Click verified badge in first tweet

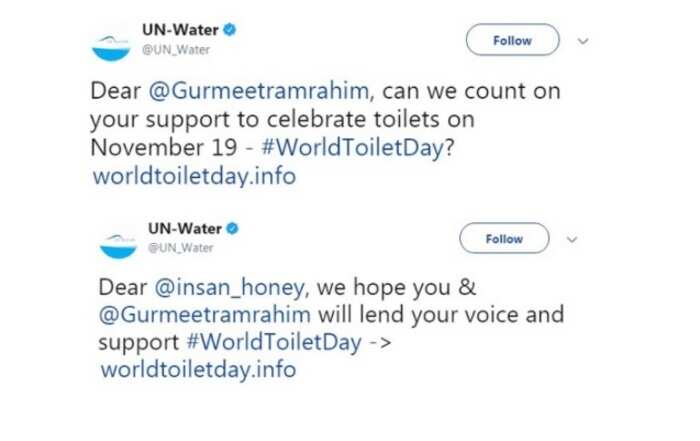[229, 29]
